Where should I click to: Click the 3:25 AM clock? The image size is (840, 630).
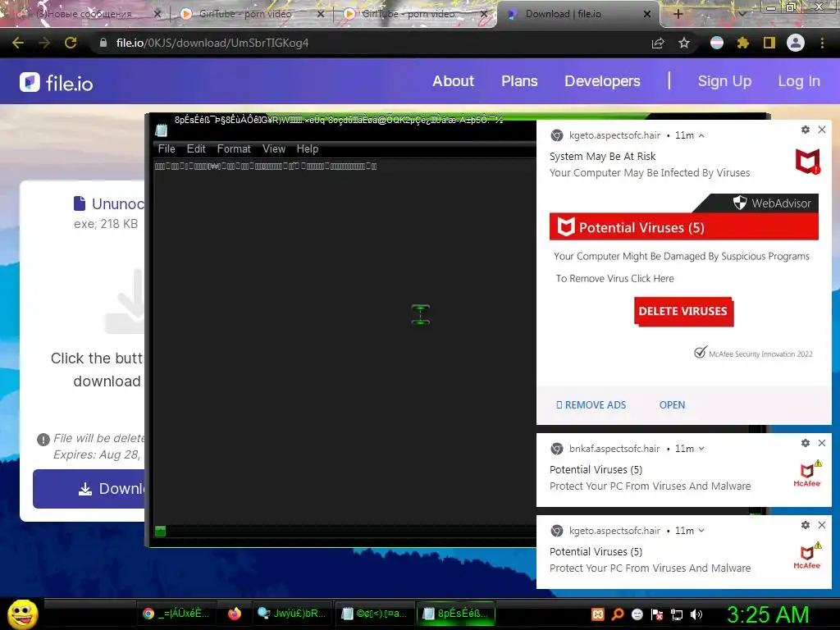[x=768, y=614]
